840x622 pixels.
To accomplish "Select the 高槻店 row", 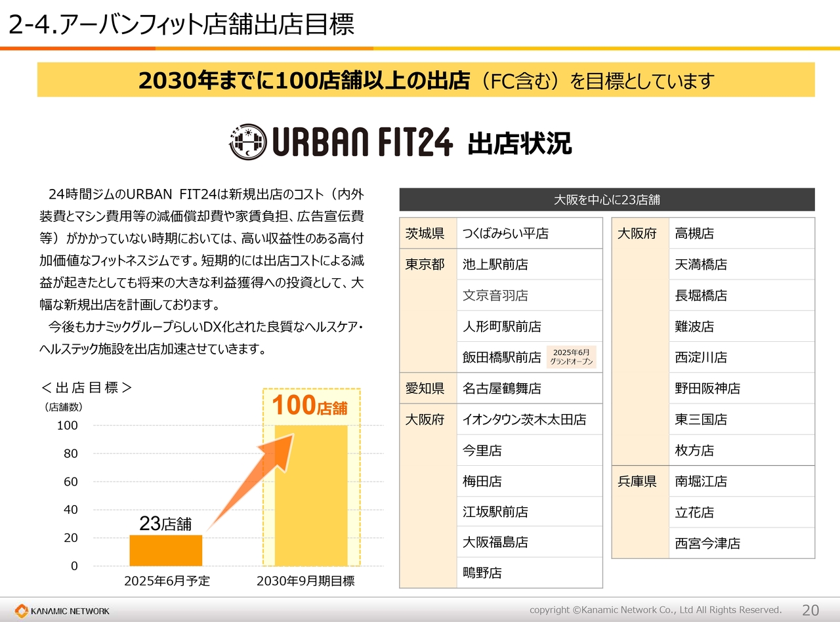I will [x=742, y=233].
